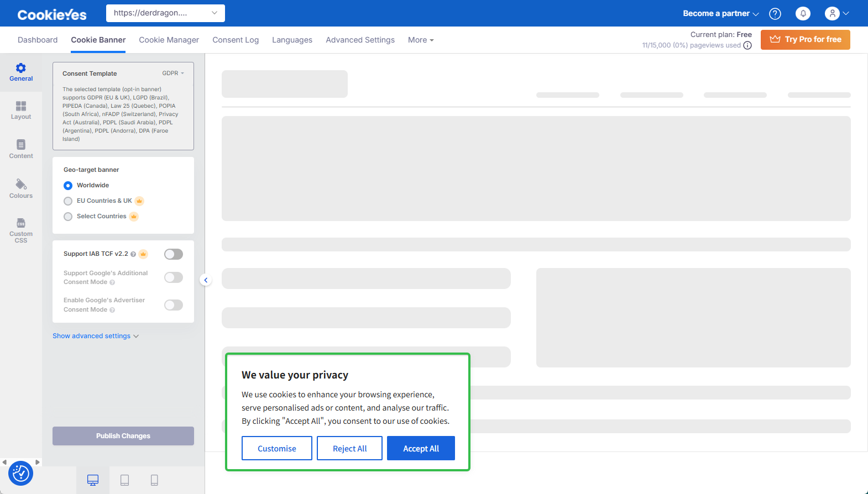Switch to tablet preview icon
Screen dimensions: 868x494
click(125, 480)
